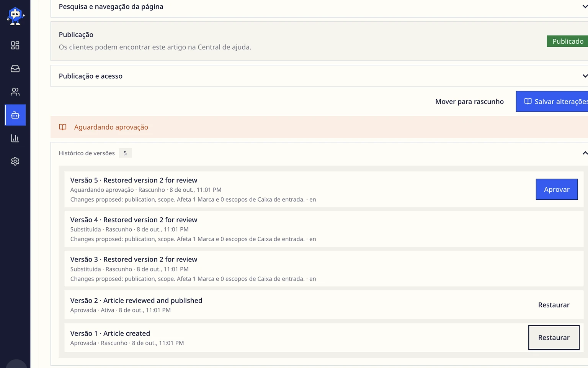Click Versão 5 status line Aguardando aprovação · Rascunho
The image size is (588, 368).
pyautogui.click(x=146, y=190)
